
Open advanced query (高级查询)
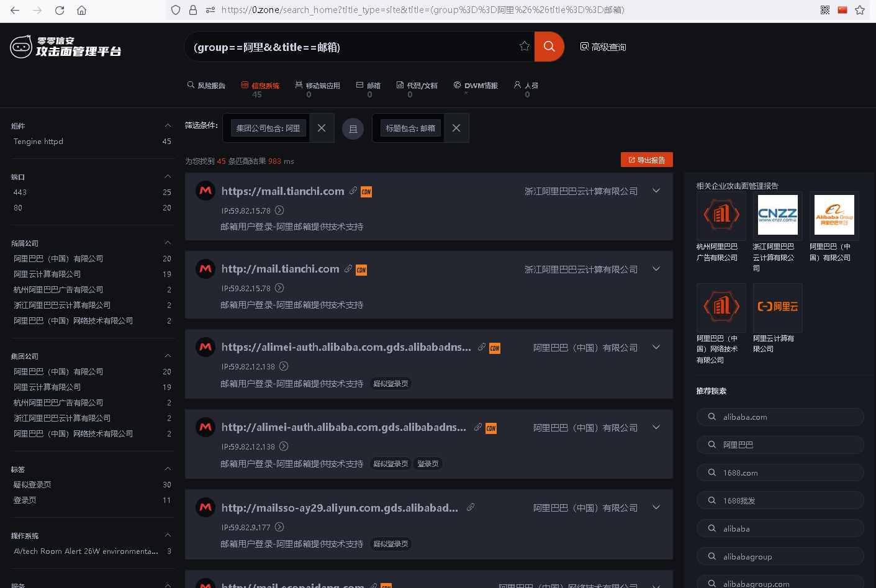(x=603, y=47)
